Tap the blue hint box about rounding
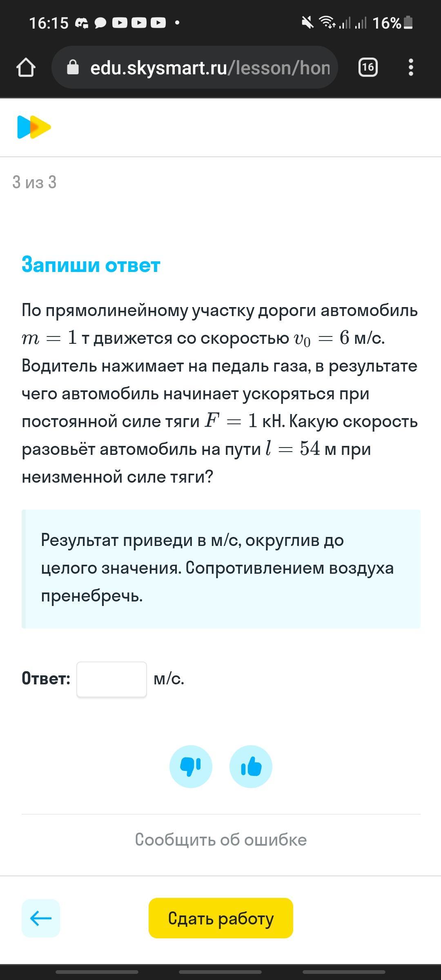The height and width of the screenshot is (980, 441). [220, 568]
